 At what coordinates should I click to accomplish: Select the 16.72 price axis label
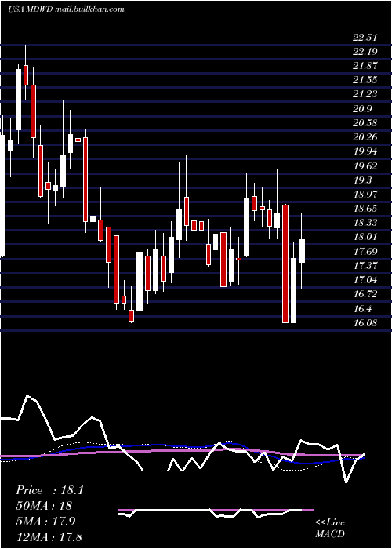(365, 294)
